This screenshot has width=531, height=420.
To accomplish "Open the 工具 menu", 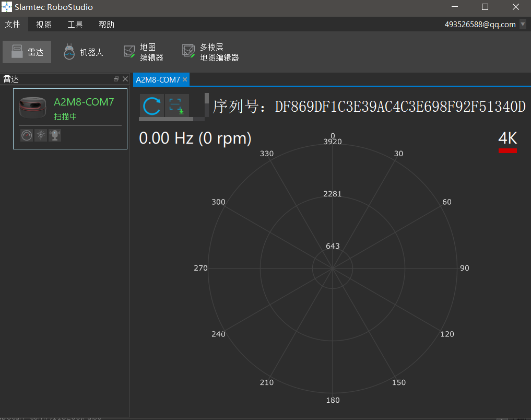I will coord(75,25).
